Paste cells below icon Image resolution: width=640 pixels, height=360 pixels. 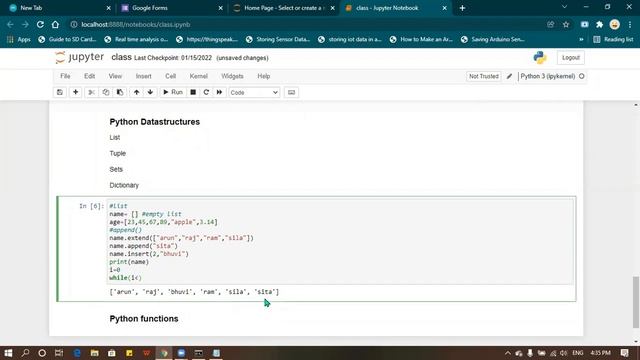[x=120, y=92]
